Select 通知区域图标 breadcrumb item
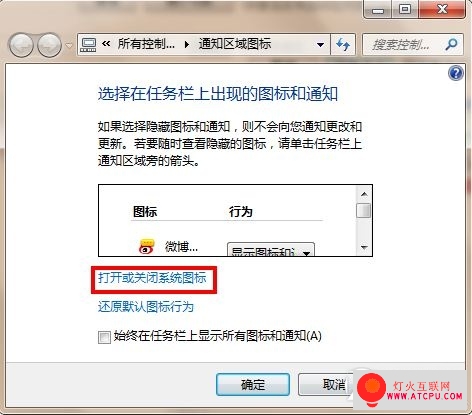The height and width of the screenshot is (415, 472). [x=235, y=44]
